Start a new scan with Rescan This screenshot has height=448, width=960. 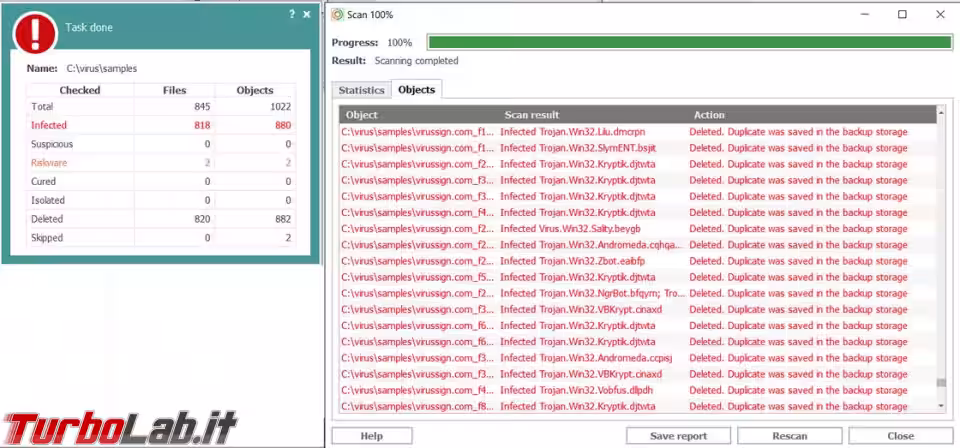789,436
